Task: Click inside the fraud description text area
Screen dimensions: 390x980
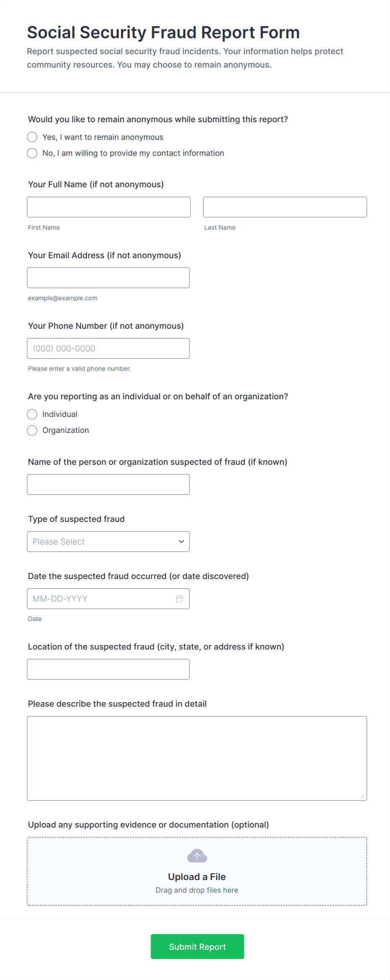Action: (197, 758)
